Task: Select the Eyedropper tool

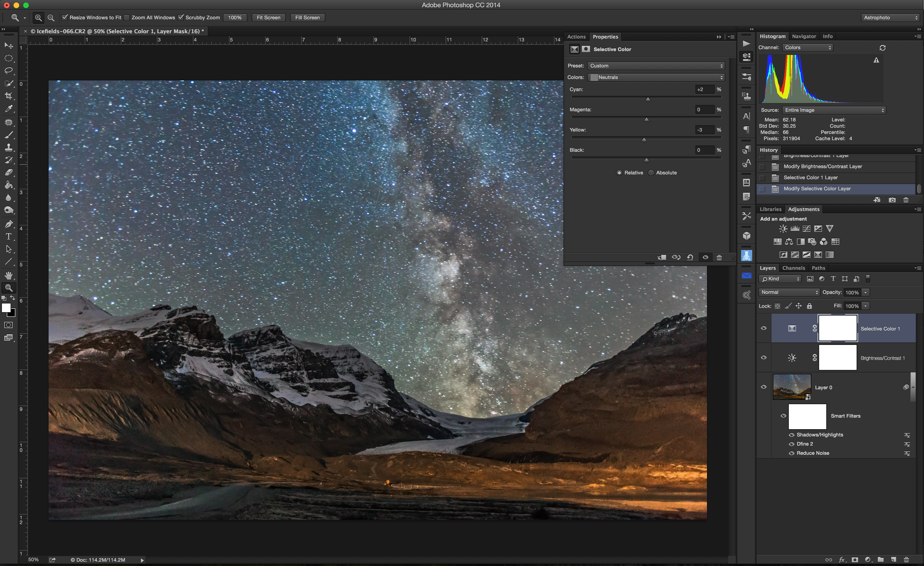Action: coord(8,109)
